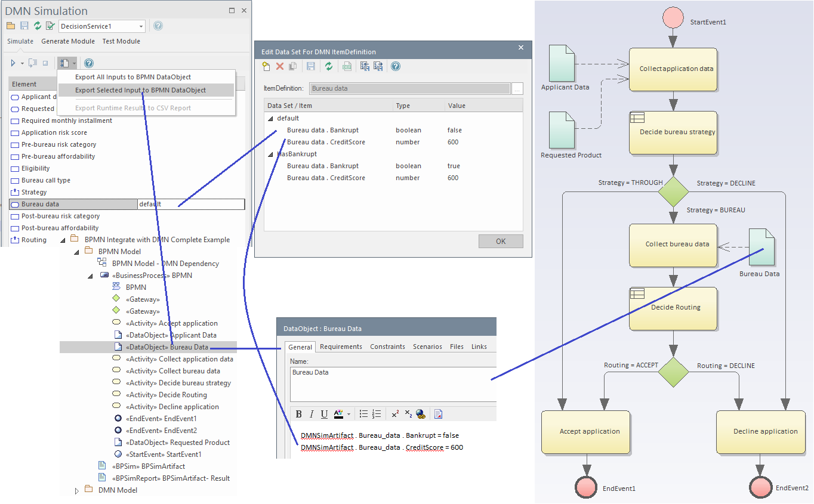Collapse the BusinessProcess BPMN tree node

point(91,275)
